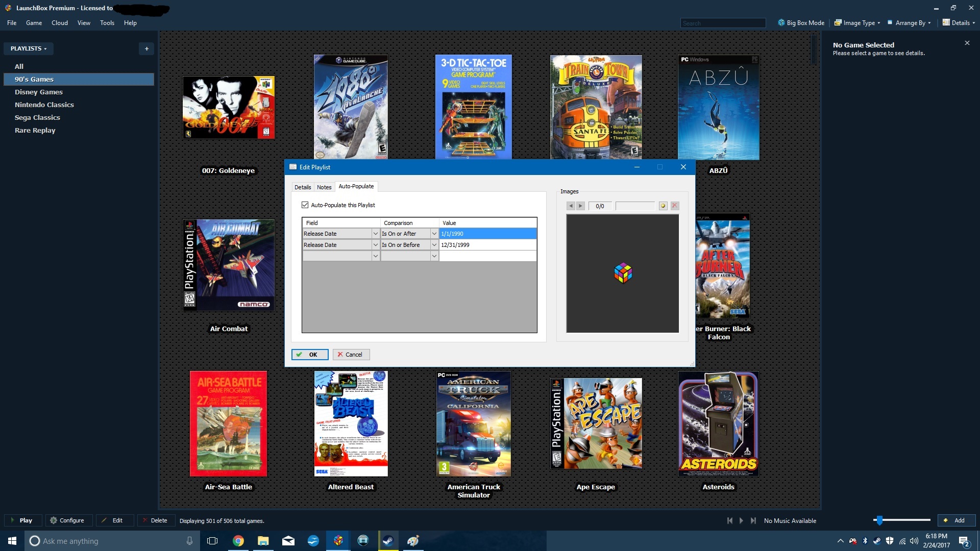The width and height of the screenshot is (980, 551).
Task: Open the PLAYLISTS dropdown in sidebar
Action: point(29,48)
